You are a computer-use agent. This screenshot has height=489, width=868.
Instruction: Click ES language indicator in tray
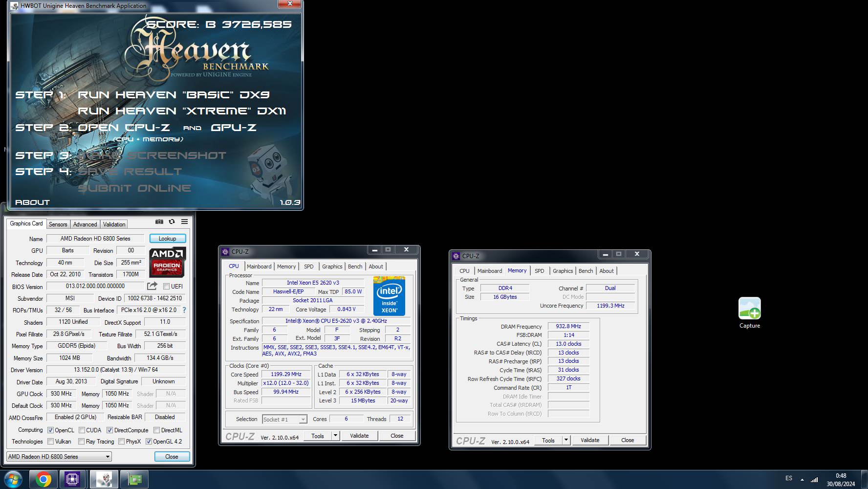(789, 478)
